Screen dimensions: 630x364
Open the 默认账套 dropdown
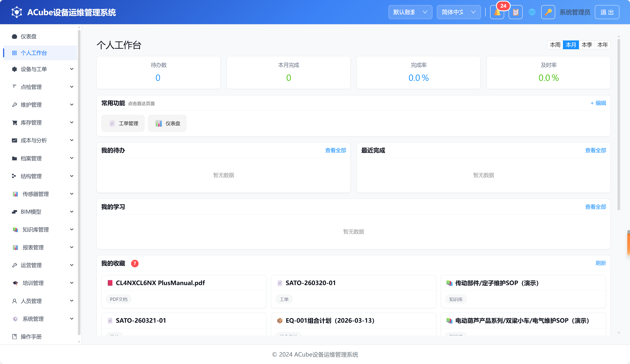coord(410,12)
